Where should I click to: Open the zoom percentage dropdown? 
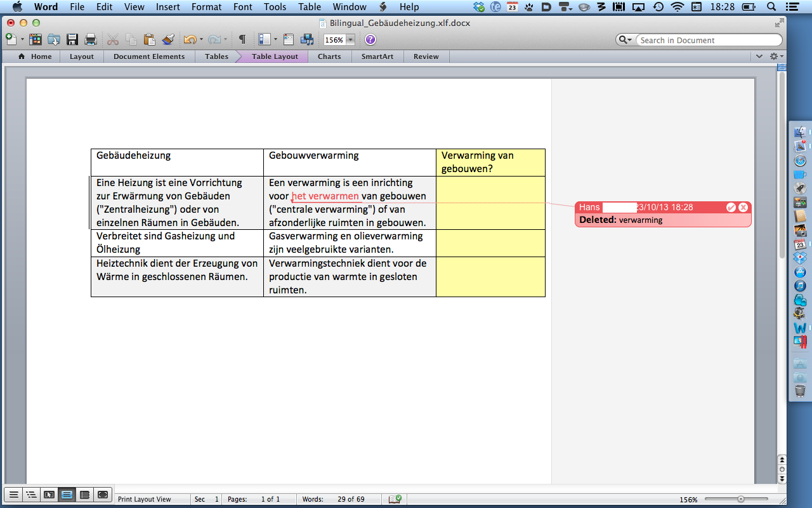[350, 40]
